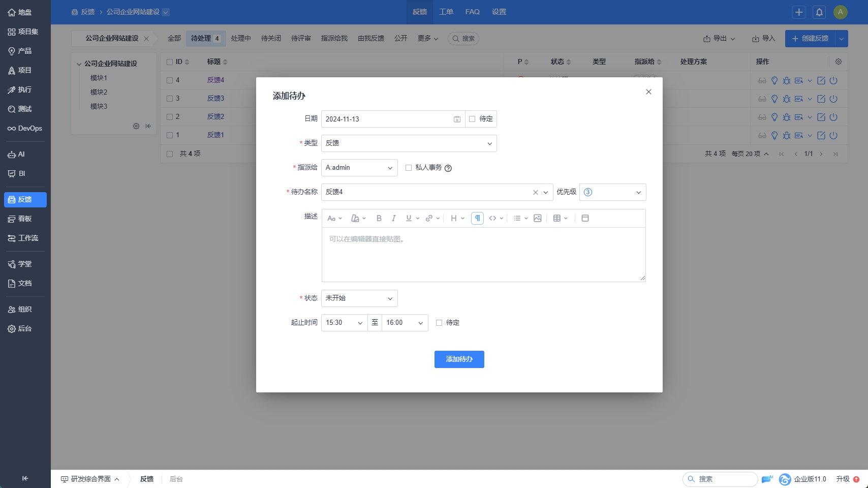
Task: Click the italic icon in editor
Action: point(393,218)
